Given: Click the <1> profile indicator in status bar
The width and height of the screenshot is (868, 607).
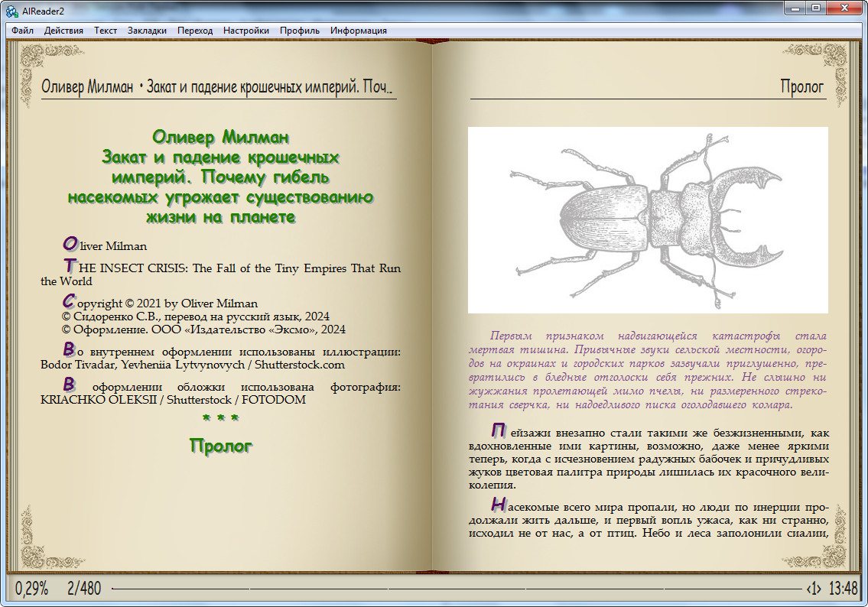Looking at the screenshot, I should tap(814, 589).
